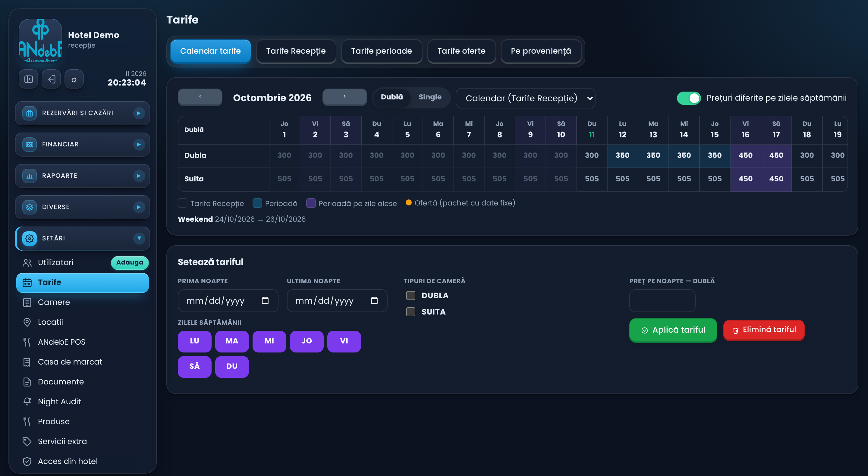Open the Camere room list icon
The height and width of the screenshot is (476, 868).
click(x=27, y=302)
